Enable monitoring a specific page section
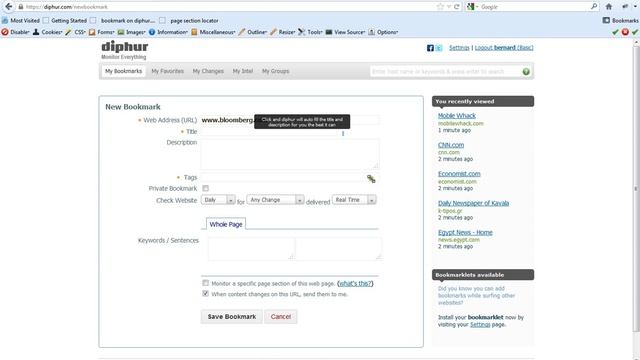Image resolution: width=640 pixels, height=360 pixels. pos(205,283)
